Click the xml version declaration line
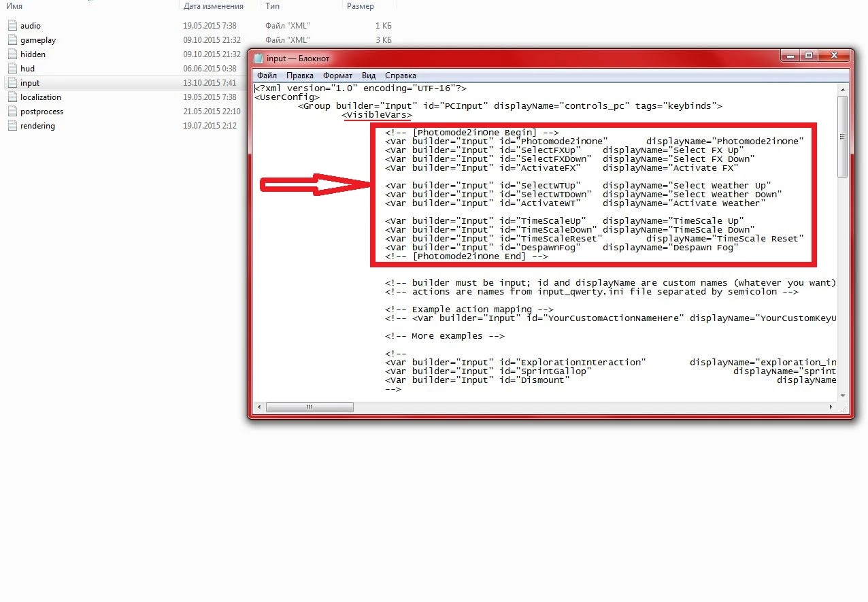This screenshot has height=602, width=868. pos(361,88)
